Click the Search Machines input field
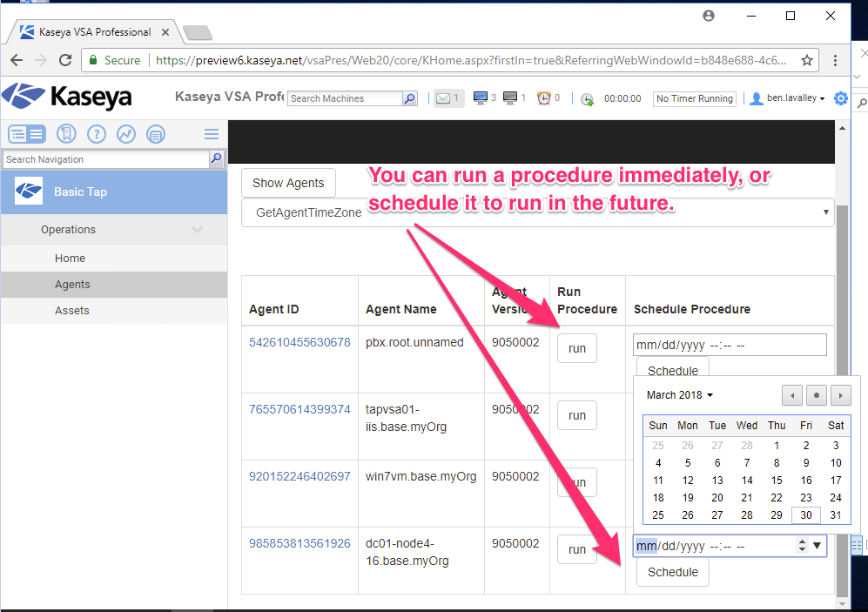868x612 pixels. pyautogui.click(x=346, y=98)
